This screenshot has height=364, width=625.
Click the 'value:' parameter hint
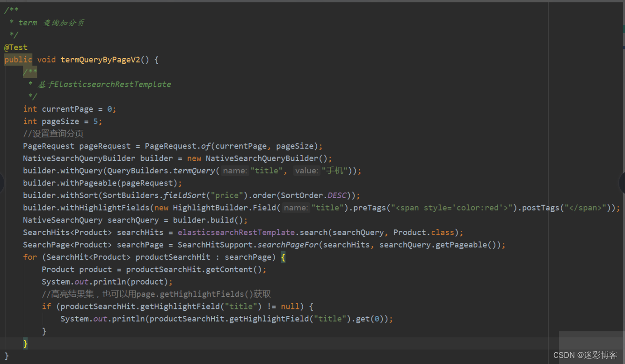(x=306, y=171)
